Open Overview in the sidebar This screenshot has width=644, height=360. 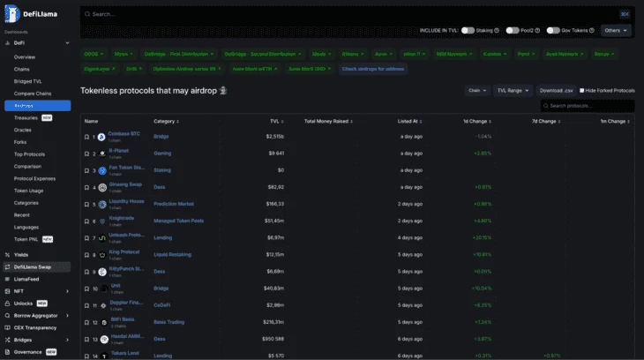25,57
